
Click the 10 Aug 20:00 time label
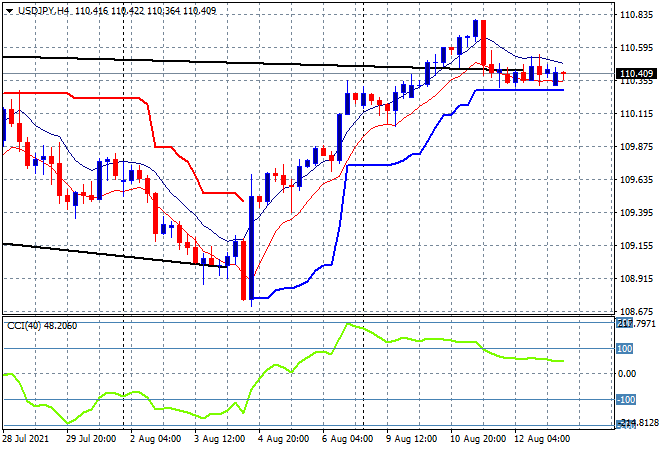pos(478,439)
